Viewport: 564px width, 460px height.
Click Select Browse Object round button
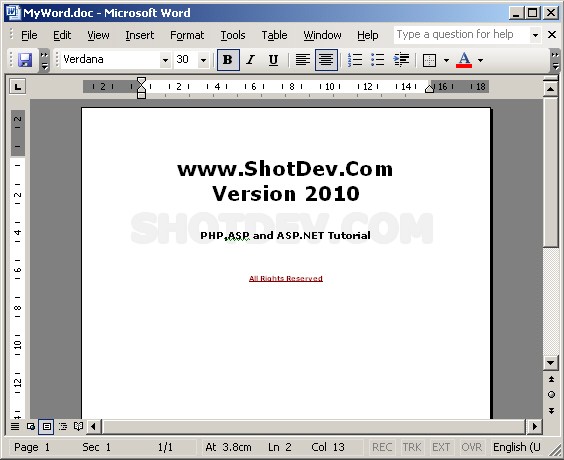coord(551,395)
